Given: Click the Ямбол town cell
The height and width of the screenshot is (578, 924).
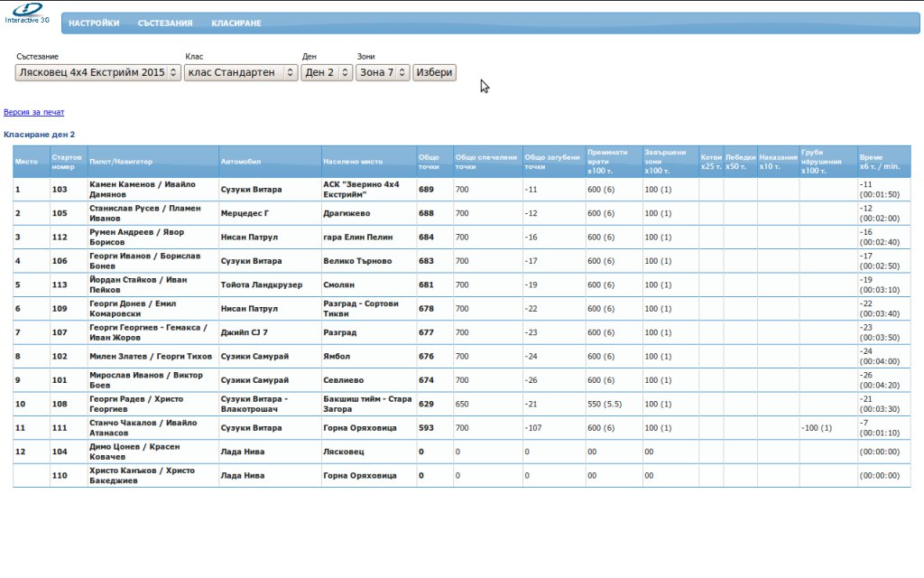Looking at the screenshot, I should [x=369, y=356].
